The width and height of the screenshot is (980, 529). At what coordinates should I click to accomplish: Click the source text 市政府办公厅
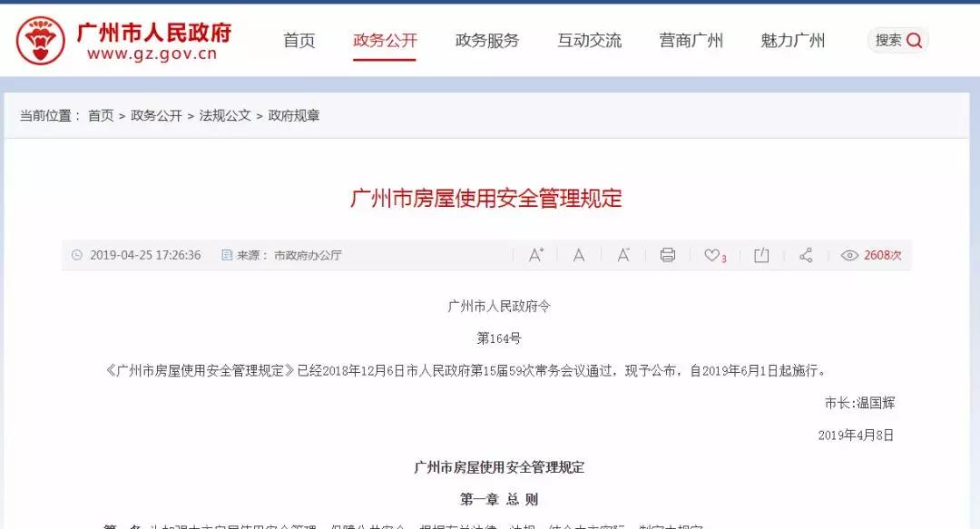click(308, 255)
